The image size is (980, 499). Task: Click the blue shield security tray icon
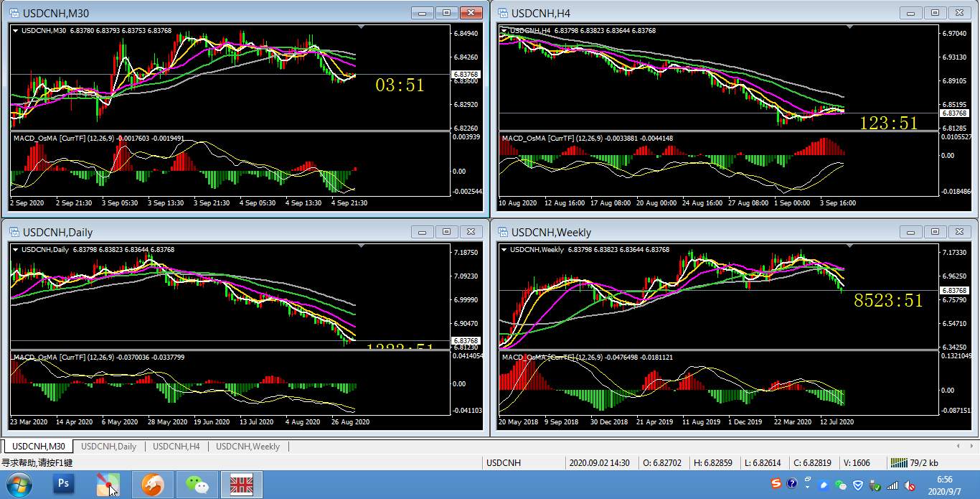(857, 485)
